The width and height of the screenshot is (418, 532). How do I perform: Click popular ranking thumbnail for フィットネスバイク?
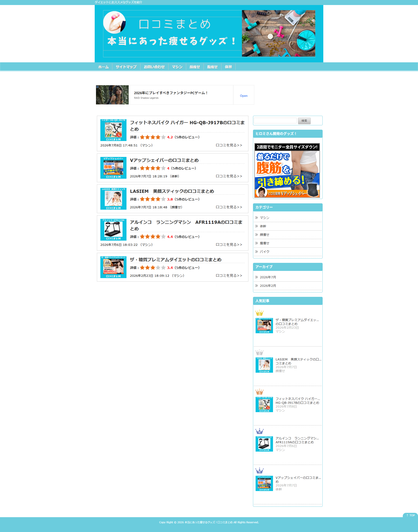point(264,404)
